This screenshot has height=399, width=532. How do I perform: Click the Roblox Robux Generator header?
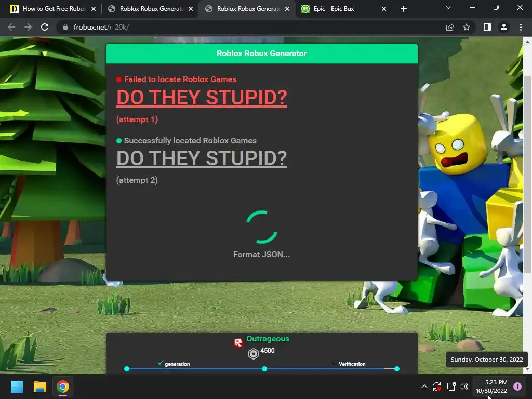(x=262, y=54)
